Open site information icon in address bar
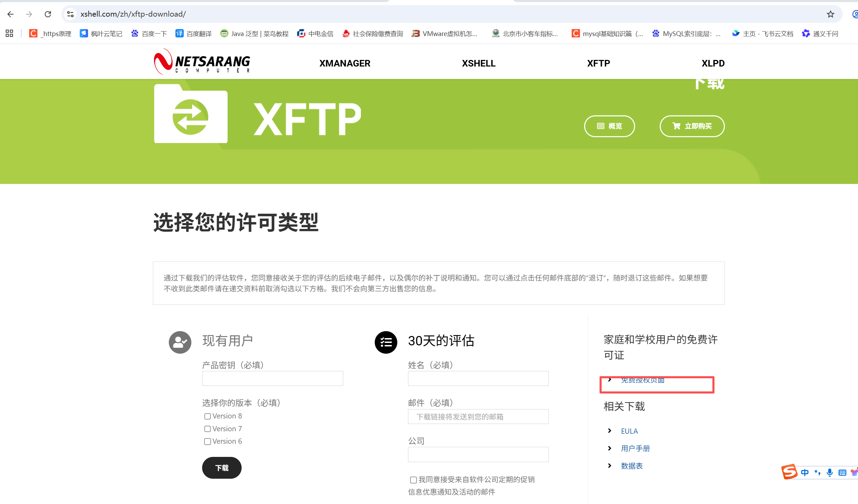The image size is (858, 504). (70, 14)
